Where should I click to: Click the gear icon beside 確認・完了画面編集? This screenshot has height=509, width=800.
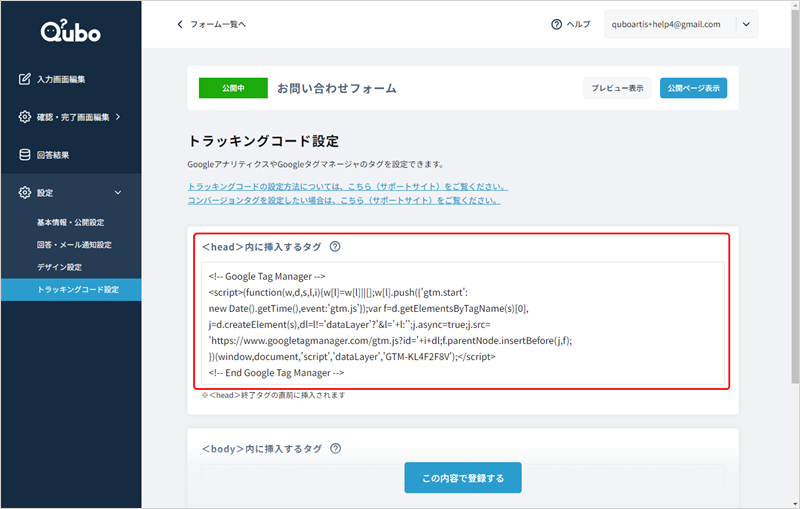coord(25,117)
